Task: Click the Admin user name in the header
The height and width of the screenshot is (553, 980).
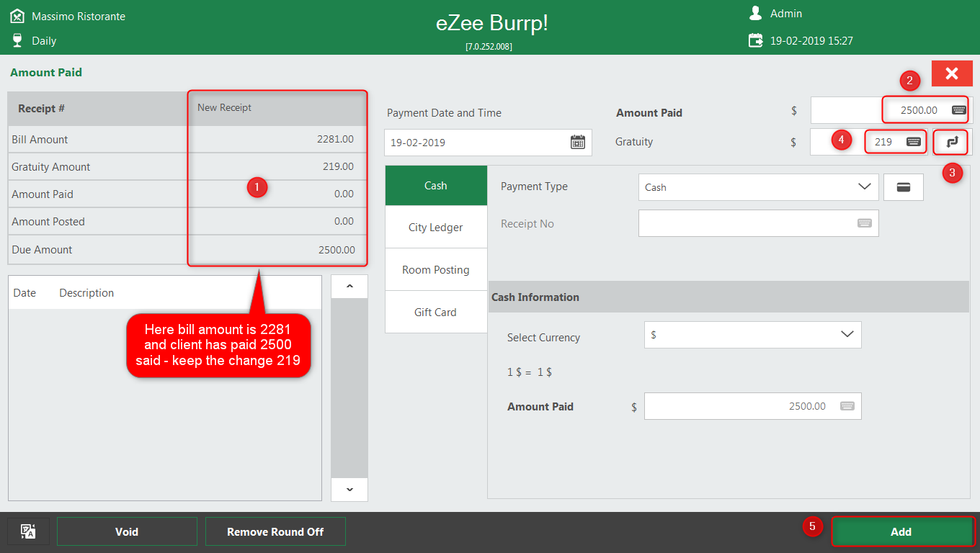Action: pyautogui.click(x=786, y=14)
